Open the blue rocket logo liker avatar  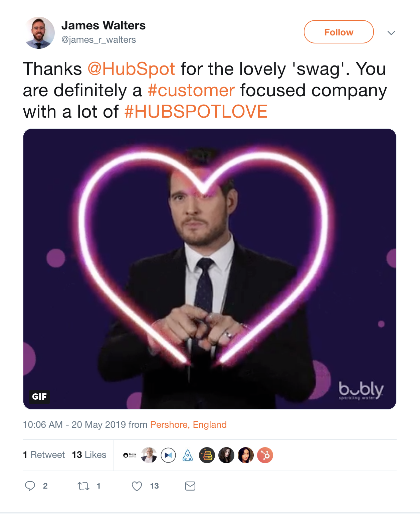coord(188,455)
